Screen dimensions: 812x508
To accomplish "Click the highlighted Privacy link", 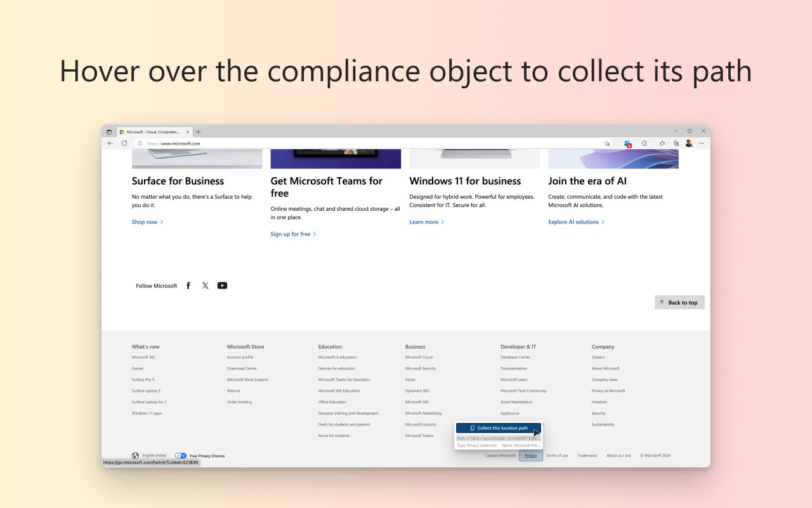I will [531, 455].
